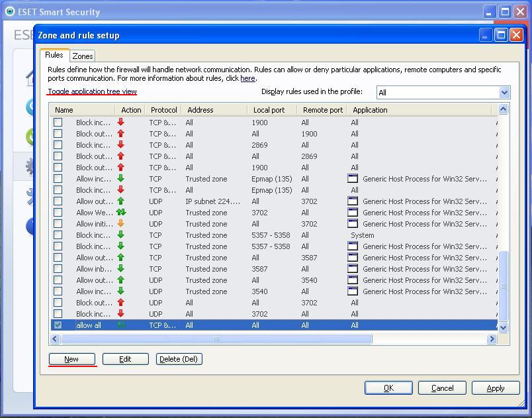This screenshot has width=532, height=418.
Task: Sort by the Action column header
Action: (130, 110)
